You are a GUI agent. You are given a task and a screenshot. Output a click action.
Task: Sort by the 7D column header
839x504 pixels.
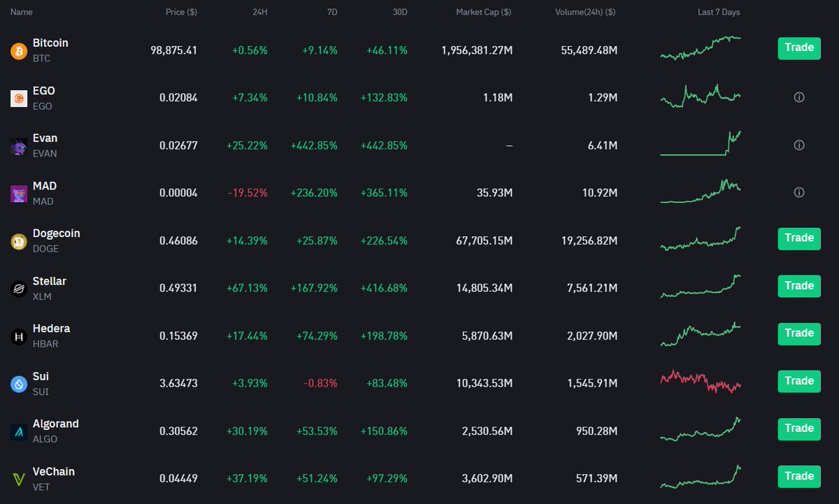tap(331, 13)
